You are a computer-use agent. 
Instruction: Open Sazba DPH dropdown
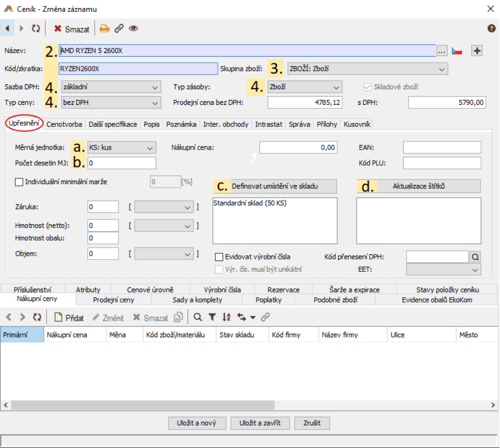[111, 86]
